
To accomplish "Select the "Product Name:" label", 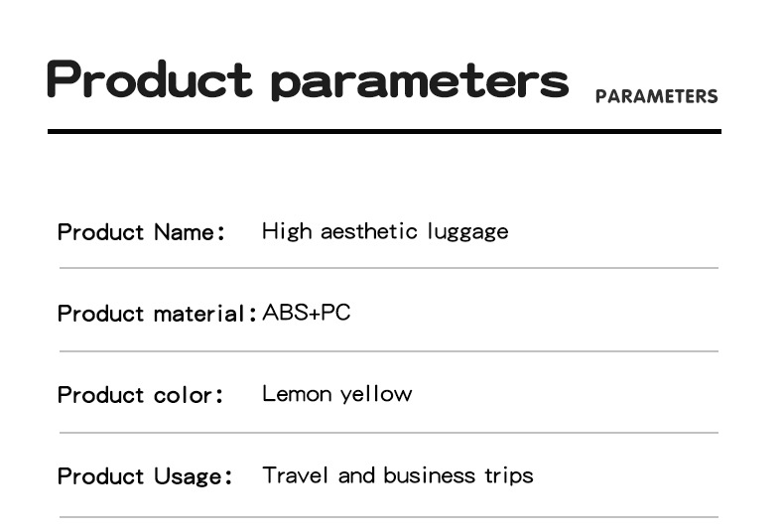I will click(x=142, y=232).
